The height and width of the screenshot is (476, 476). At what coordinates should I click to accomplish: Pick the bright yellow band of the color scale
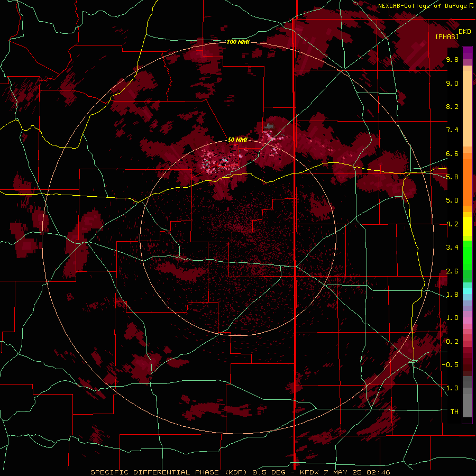pos(467,226)
